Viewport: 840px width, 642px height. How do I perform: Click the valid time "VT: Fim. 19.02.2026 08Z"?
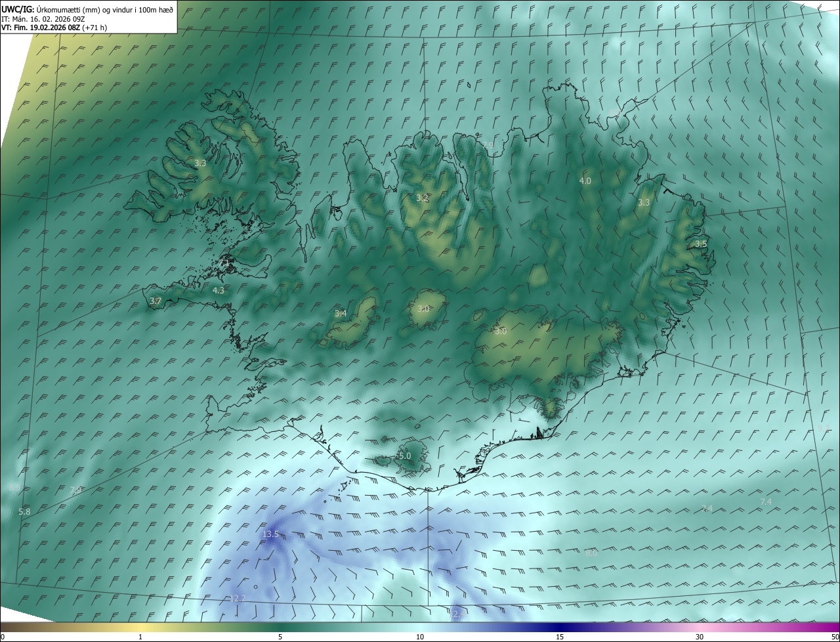[x=41, y=28]
